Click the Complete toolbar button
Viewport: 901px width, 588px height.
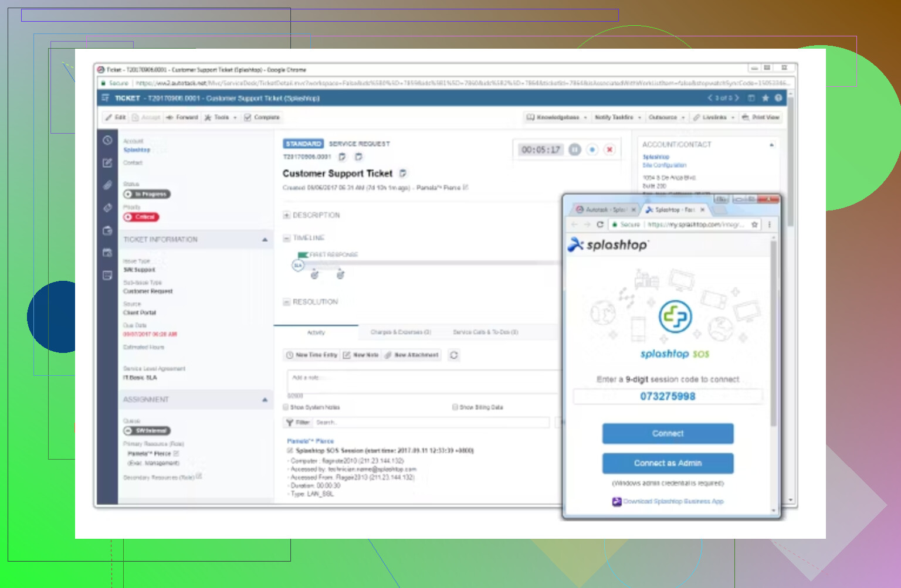(x=262, y=117)
